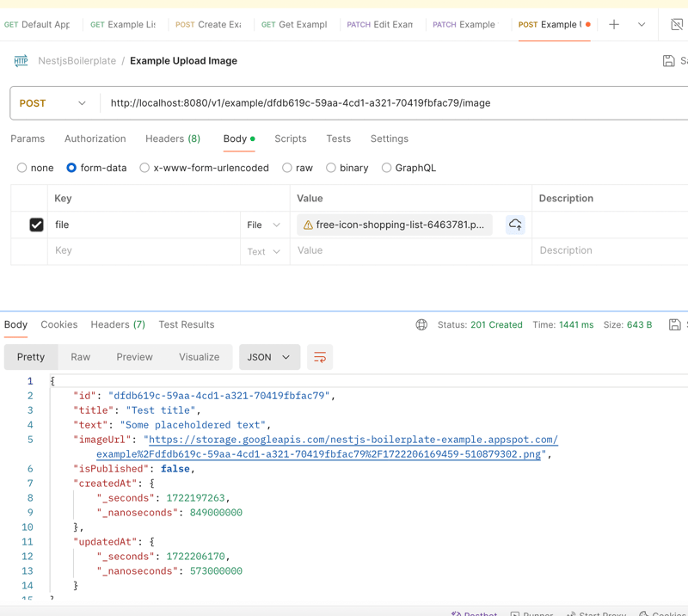
Task: Select x-www-form-urlencoded radio button
Action: tap(144, 168)
